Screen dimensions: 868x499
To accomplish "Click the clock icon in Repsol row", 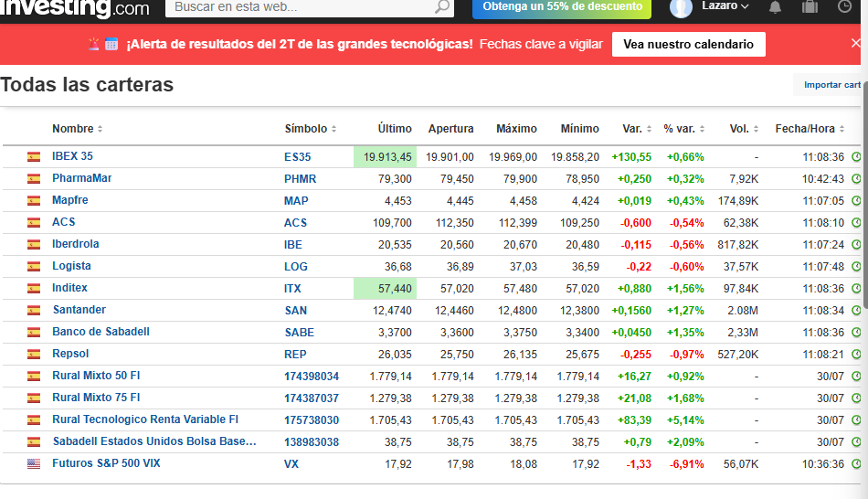I will pyautogui.click(x=856, y=354).
